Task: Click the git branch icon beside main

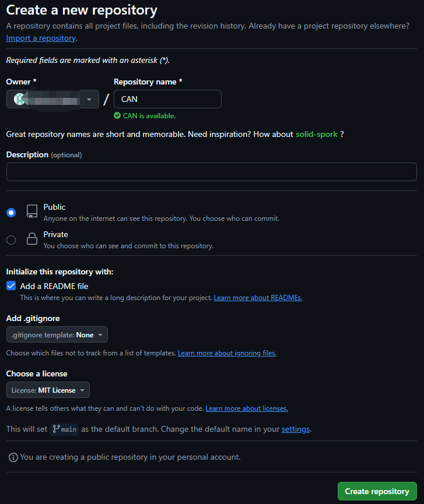Action: click(57, 429)
